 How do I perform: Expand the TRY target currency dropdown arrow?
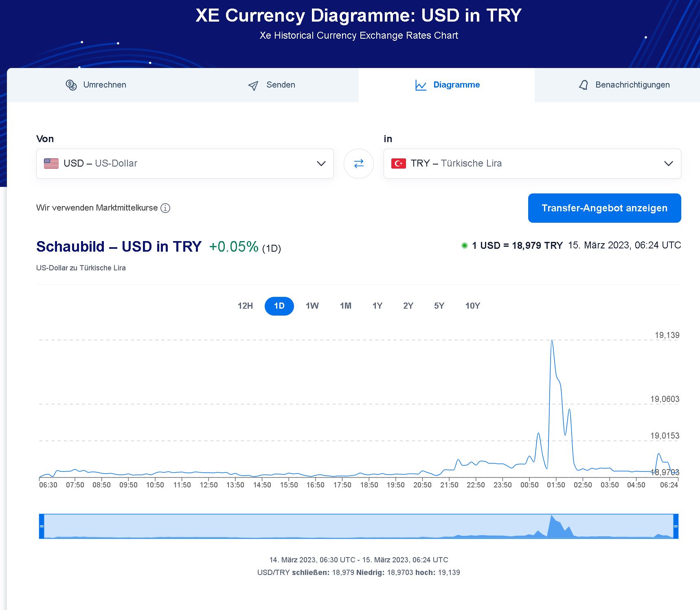(669, 164)
